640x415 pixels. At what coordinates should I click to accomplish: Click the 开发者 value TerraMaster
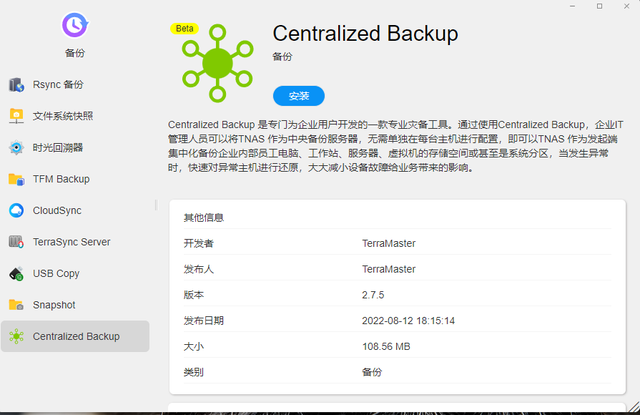[x=388, y=243]
